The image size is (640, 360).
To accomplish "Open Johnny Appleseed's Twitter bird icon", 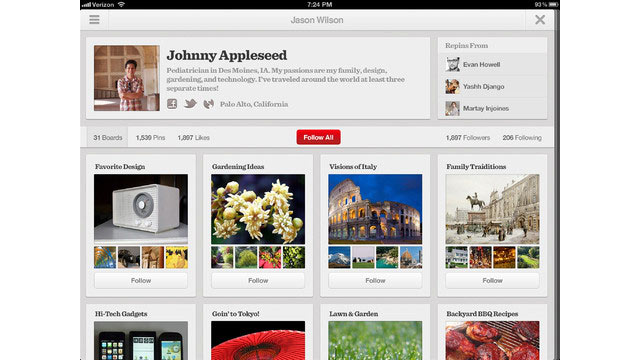I will 190,104.
